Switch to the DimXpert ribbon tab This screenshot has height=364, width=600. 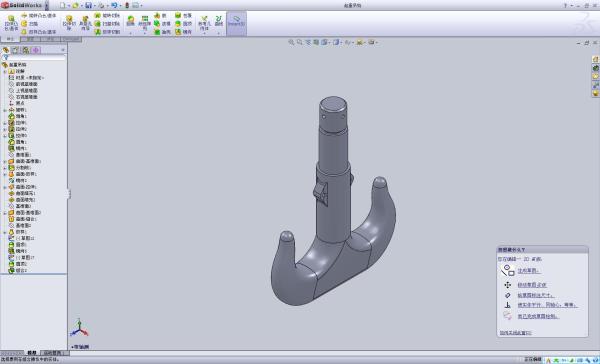72,39
